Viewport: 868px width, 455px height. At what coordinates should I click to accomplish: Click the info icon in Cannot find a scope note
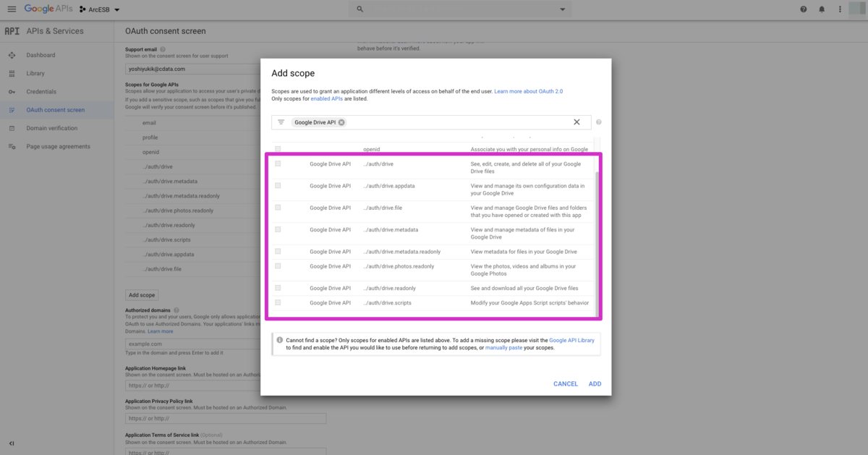coord(280,339)
